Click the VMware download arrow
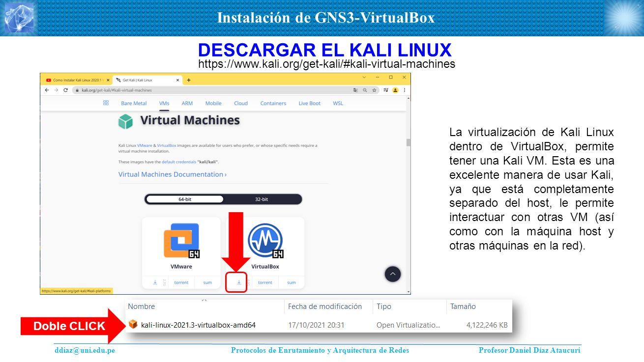The height and width of the screenshot is (362, 644). click(x=155, y=282)
